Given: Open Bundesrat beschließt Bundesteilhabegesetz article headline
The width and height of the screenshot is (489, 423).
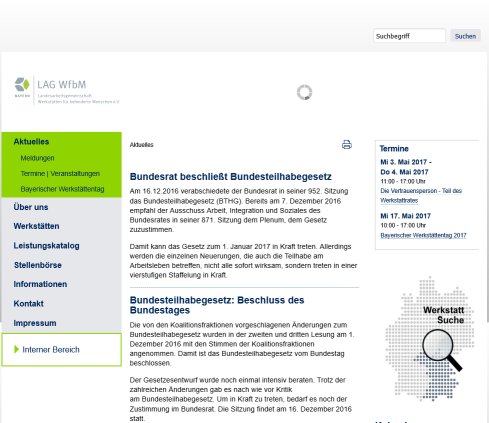Looking at the screenshot, I should [x=230, y=177].
